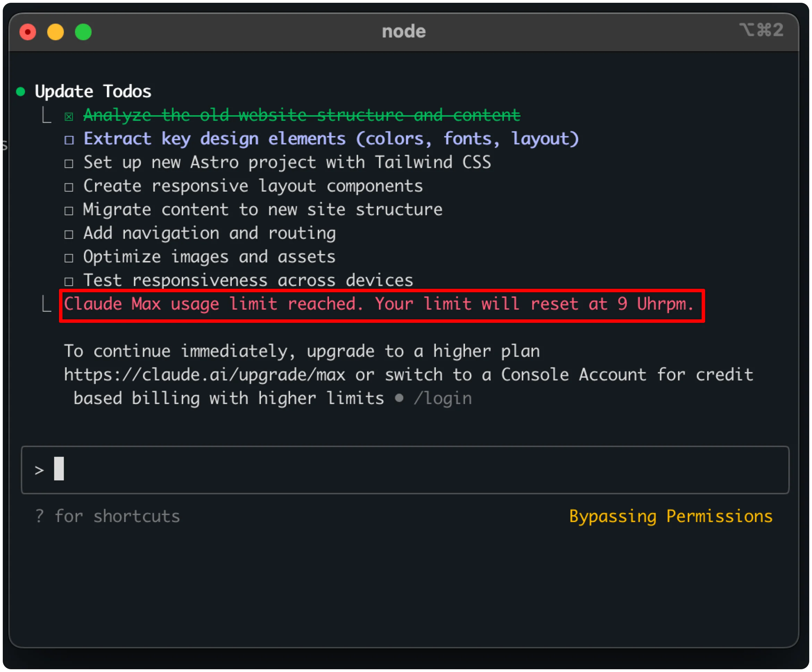Click the gray dot separator before /login
Viewport: 812px width, 672px height.
[399, 398]
